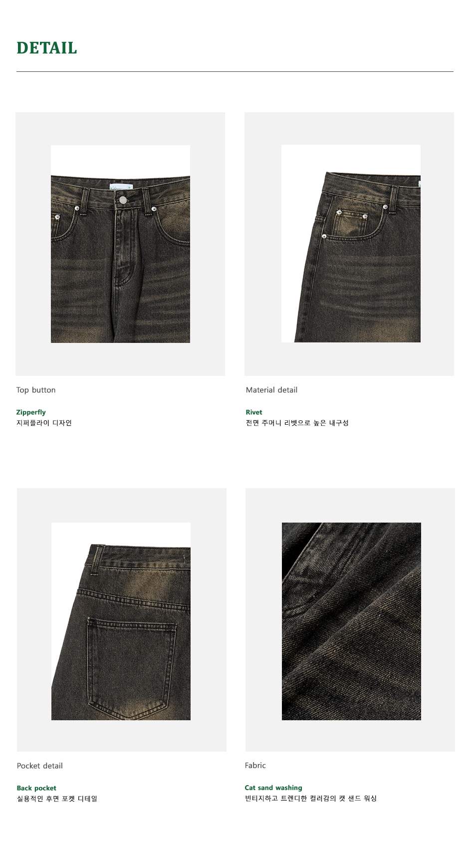Click the Fabric caption

[255, 766]
